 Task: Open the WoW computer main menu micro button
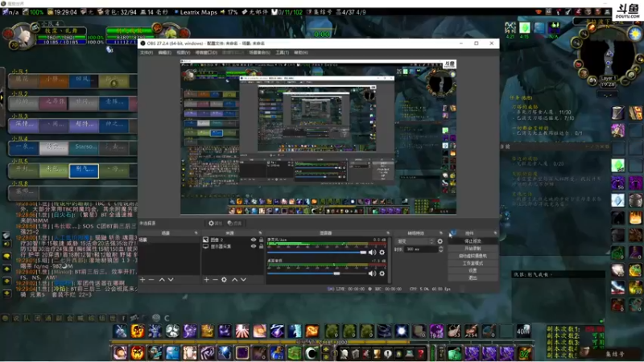pyautogui.click(x=410, y=353)
